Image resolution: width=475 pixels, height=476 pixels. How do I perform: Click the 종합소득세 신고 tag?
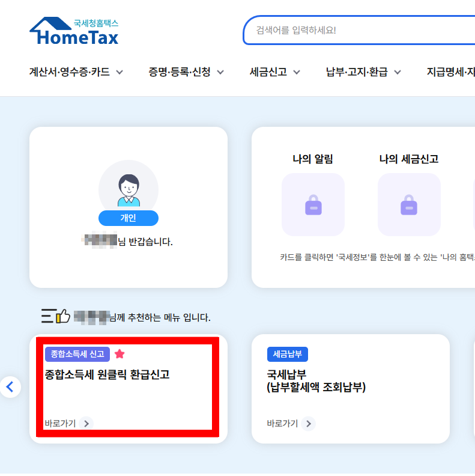point(77,354)
